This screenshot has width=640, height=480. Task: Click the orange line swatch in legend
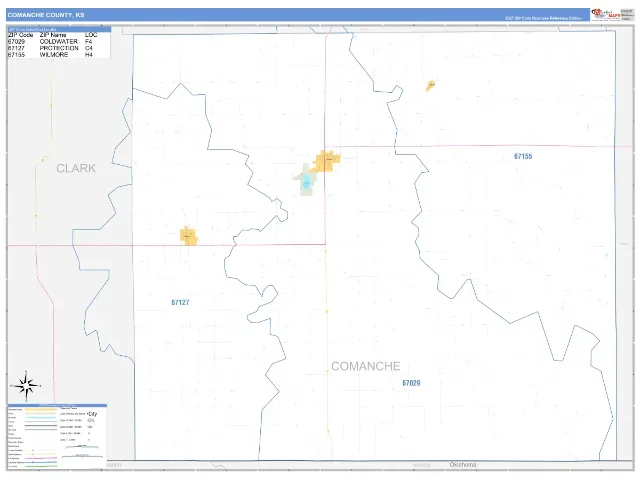pos(40,409)
